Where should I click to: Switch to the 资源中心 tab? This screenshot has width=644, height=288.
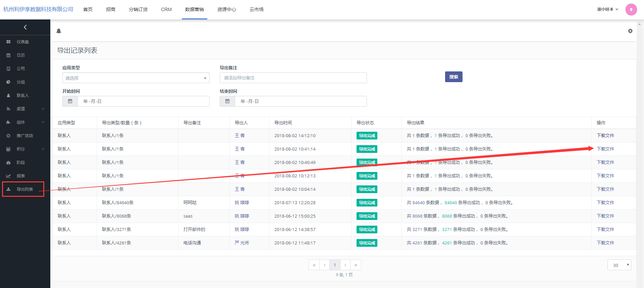click(x=226, y=9)
